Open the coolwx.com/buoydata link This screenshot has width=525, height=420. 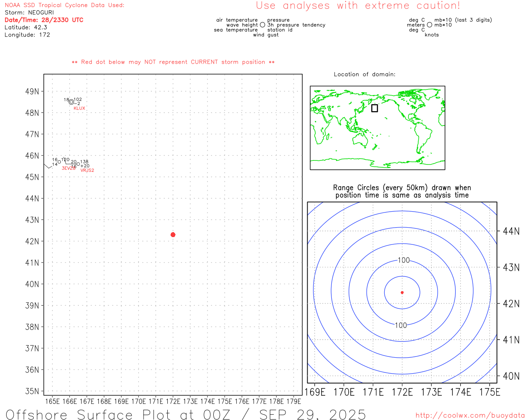pos(470,415)
